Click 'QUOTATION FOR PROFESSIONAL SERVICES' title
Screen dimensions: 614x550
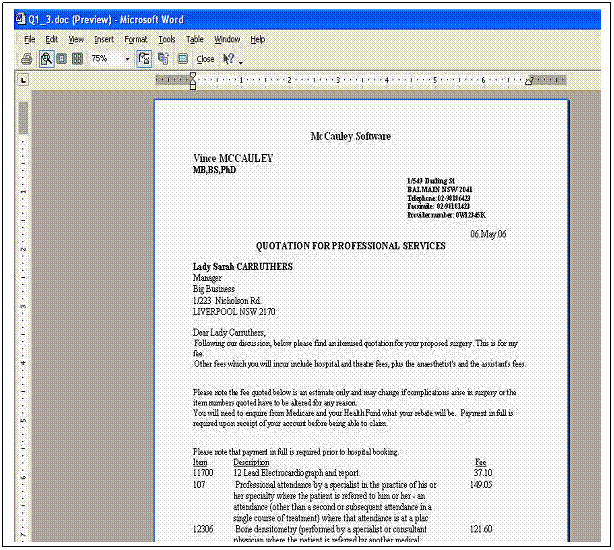tap(350, 246)
